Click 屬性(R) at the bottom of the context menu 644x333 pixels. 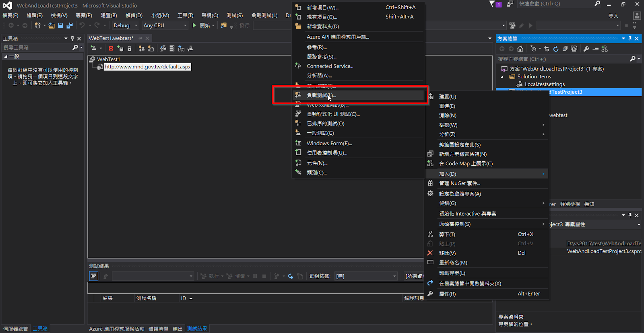click(487, 294)
